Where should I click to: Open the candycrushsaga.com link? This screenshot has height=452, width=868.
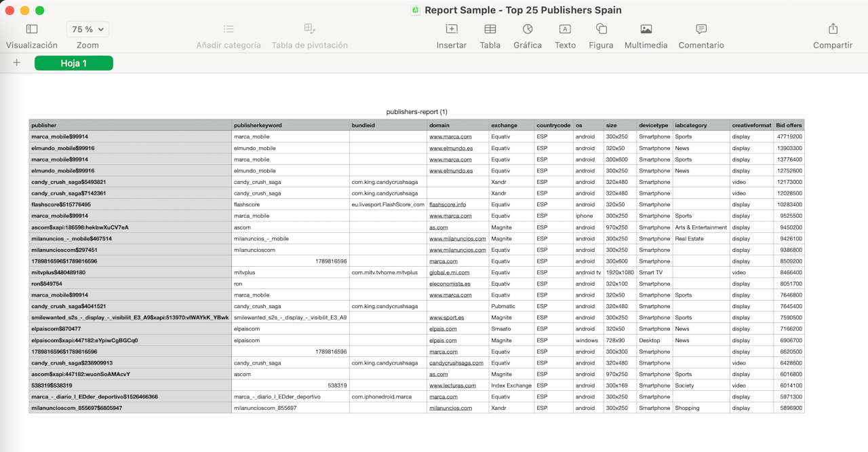click(x=456, y=363)
